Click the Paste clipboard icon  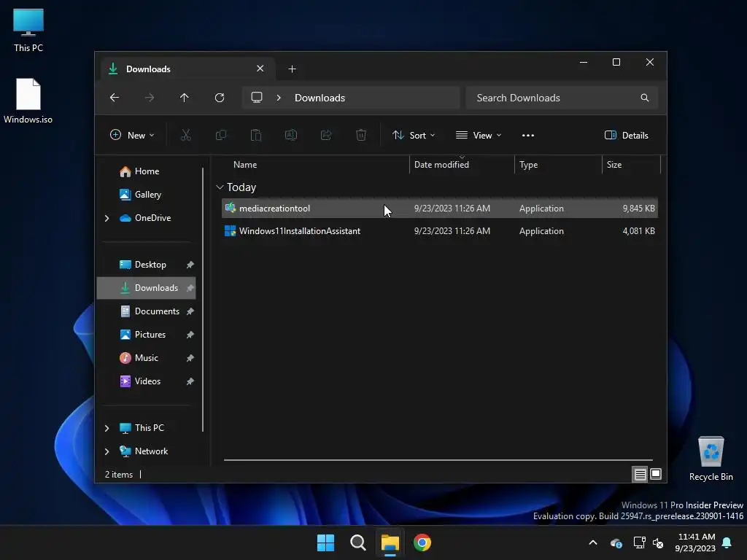[256, 135]
